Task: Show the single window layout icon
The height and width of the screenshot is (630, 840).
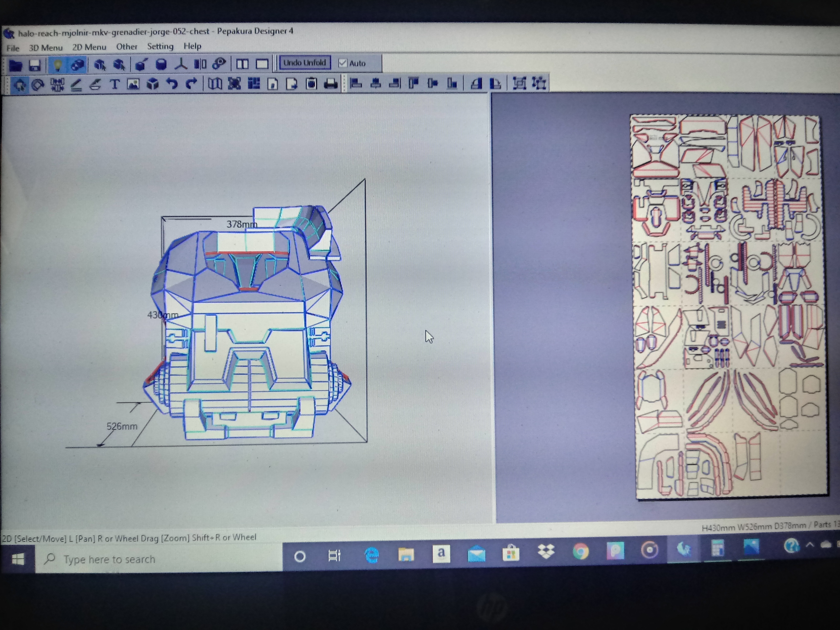Action: click(262, 64)
